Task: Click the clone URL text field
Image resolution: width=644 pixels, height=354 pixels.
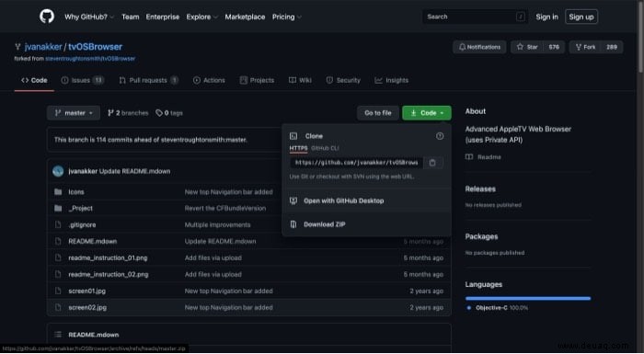Action: (x=357, y=163)
